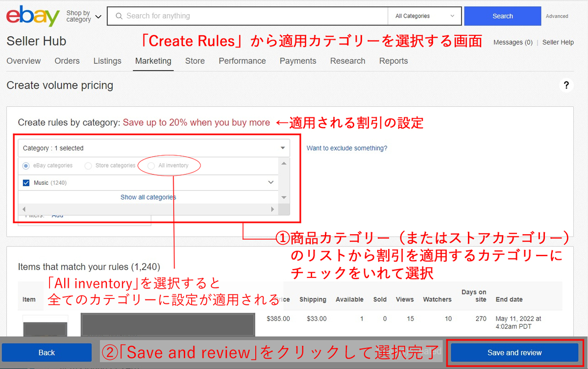Click the Show all categories link
The height and width of the screenshot is (369, 588).
[x=148, y=197]
